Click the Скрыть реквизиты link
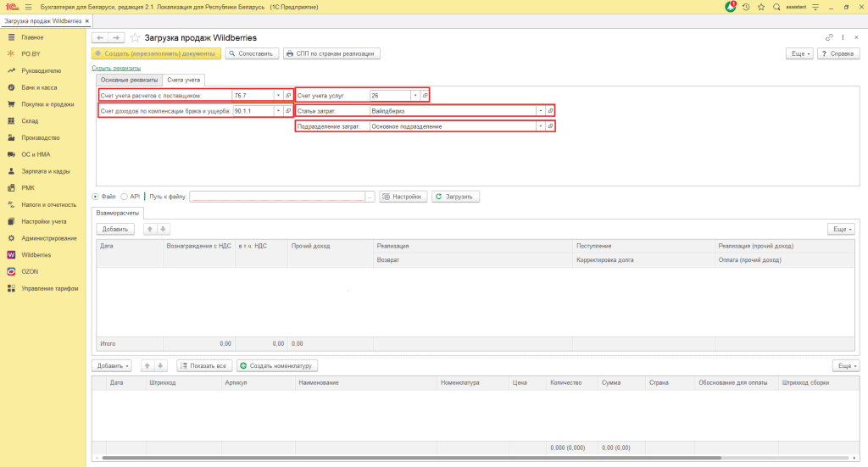The image size is (868, 467). click(115, 68)
